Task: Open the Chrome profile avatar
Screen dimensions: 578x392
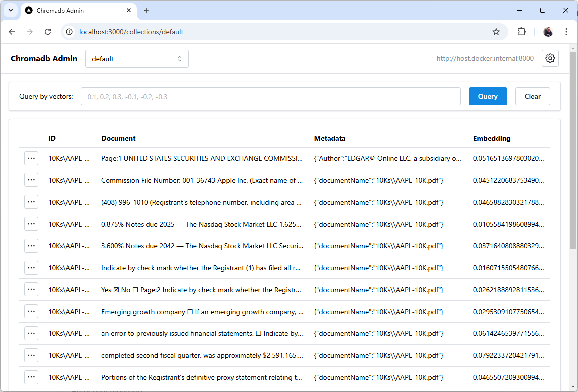Action: 548,32
